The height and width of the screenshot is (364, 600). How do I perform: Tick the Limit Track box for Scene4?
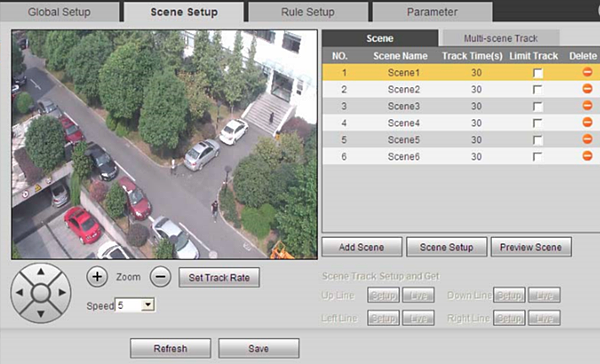pyautogui.click(x=538, y=123)
